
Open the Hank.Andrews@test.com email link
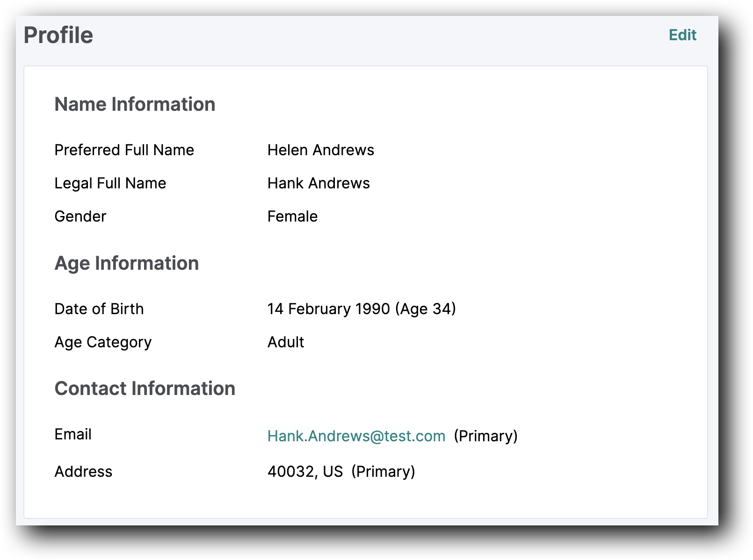pos(356,436)
